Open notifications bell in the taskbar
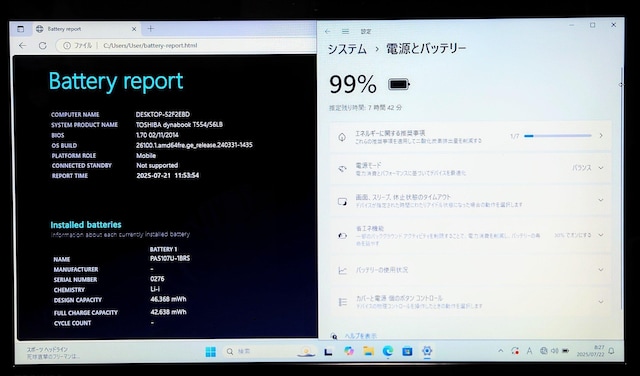Viewport: 640px width, 376px height. (x=611, y=351)
